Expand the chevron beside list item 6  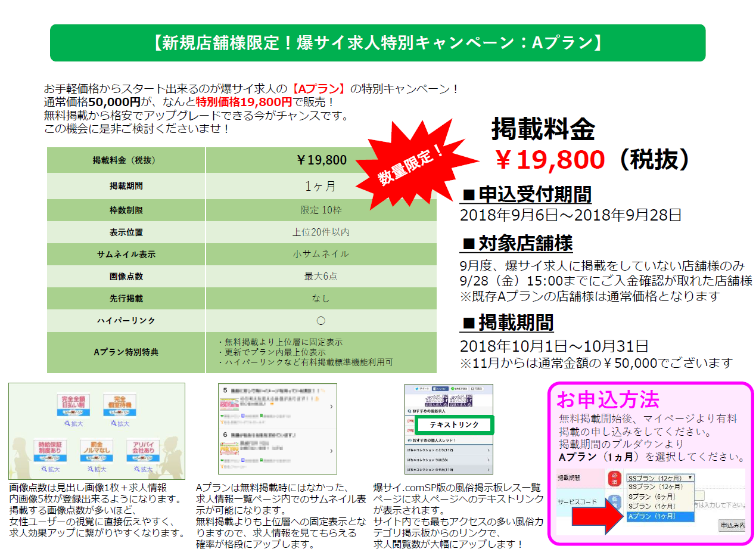332,451
